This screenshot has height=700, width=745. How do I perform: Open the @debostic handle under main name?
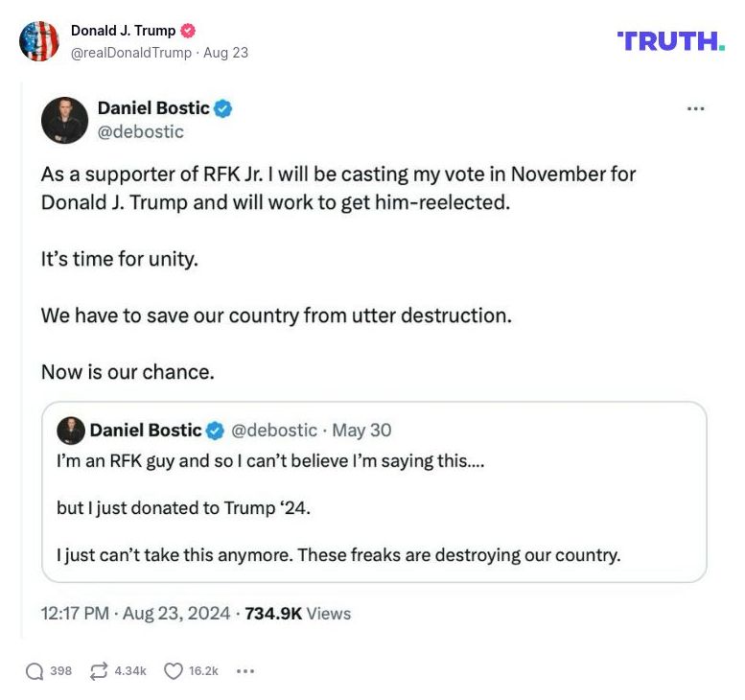(140, 131)
